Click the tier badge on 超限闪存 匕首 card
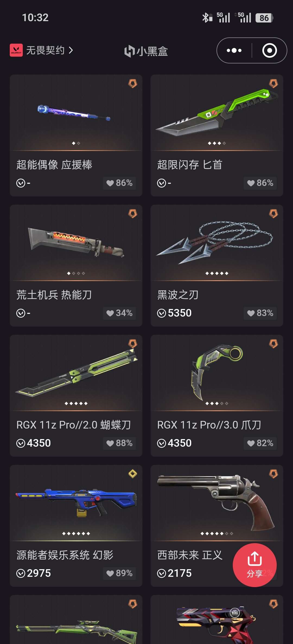 [x=273, y=83]
